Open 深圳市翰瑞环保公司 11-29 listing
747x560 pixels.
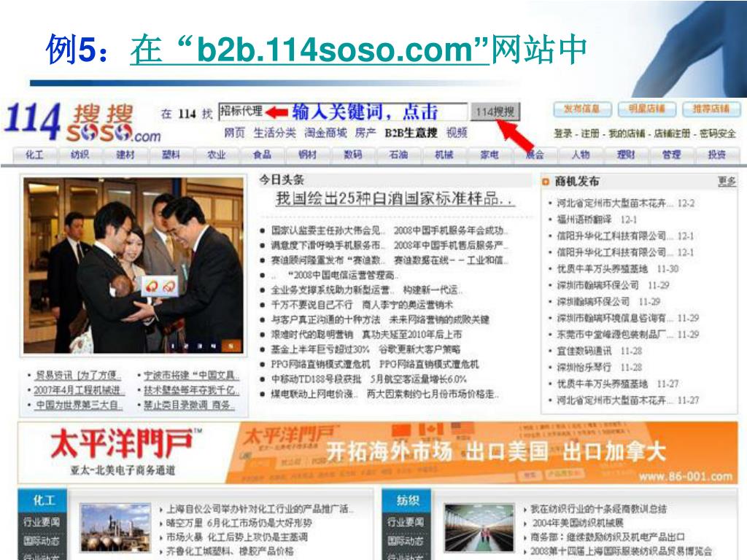613,285
